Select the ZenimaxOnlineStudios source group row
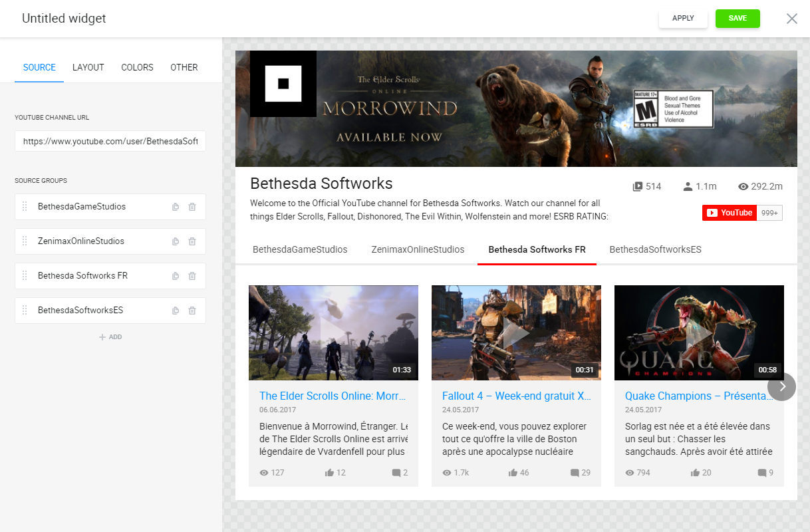 (x=110, y=241)
